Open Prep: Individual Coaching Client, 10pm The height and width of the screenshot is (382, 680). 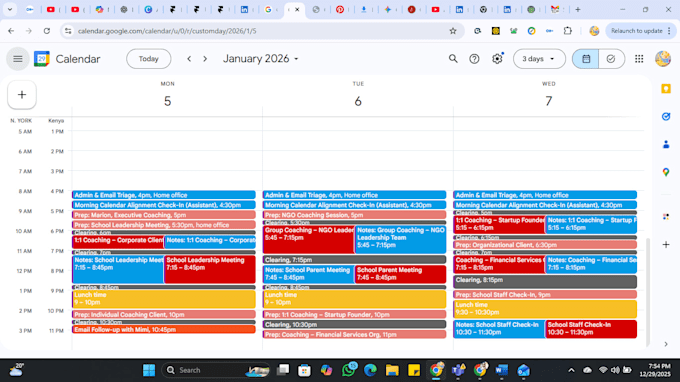163,315
